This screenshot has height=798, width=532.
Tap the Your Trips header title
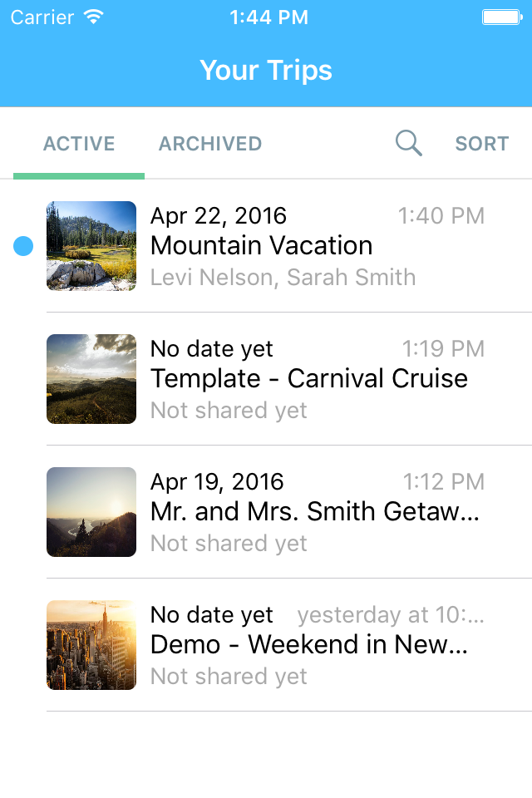click(266, 70)
